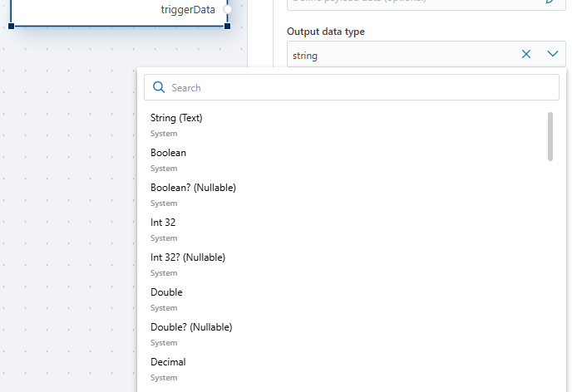Viewport: 572px width, 392px height.
Task: Click the triggerData output port circle
Action: pos(227,10)
